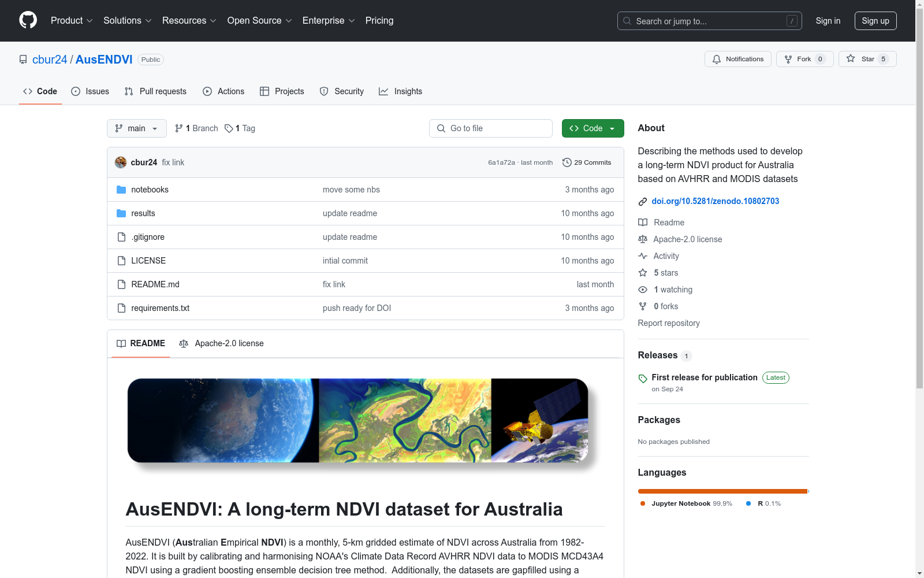Click the README.md file icon

121,284
